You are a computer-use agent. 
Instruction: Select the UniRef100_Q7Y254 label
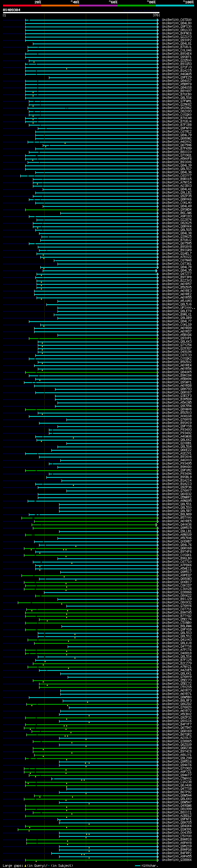[176, 345]
